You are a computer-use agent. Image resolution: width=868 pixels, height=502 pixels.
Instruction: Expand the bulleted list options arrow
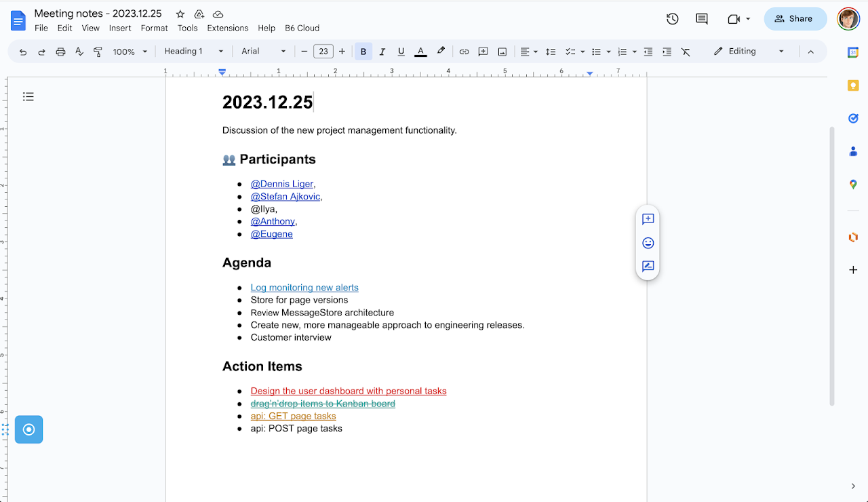pos(609,52)
